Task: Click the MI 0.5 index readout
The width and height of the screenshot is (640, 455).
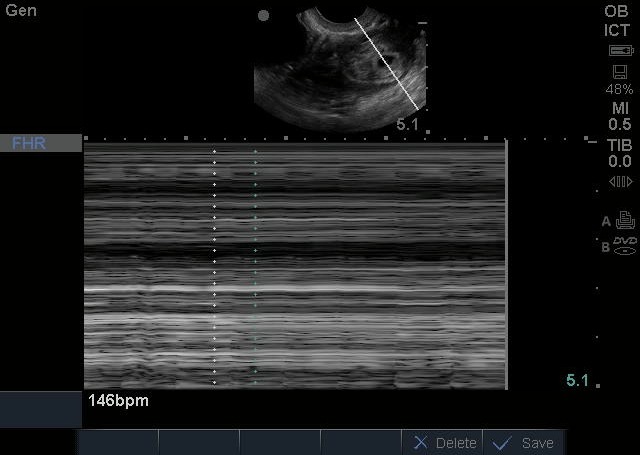Action: click(619, 116)
